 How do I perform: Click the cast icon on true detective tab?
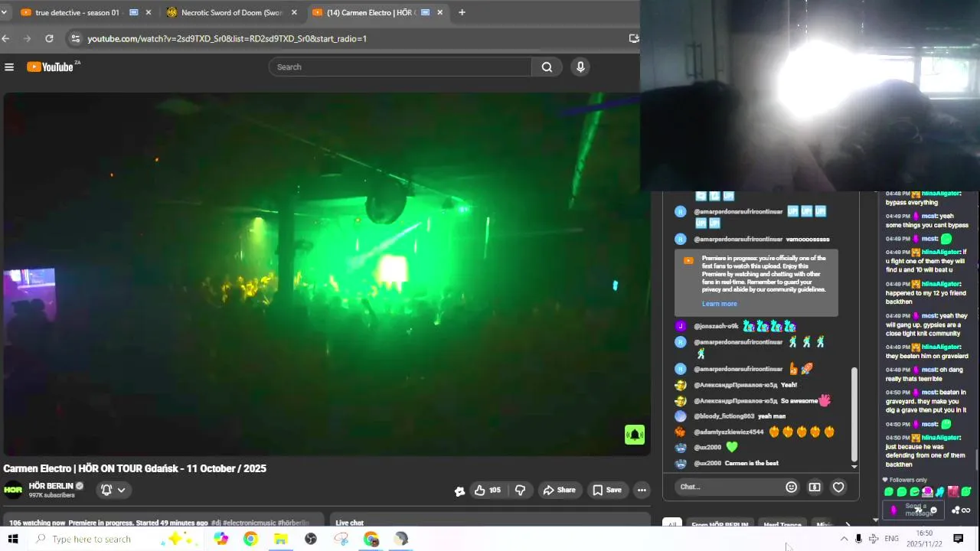[134, 12]
